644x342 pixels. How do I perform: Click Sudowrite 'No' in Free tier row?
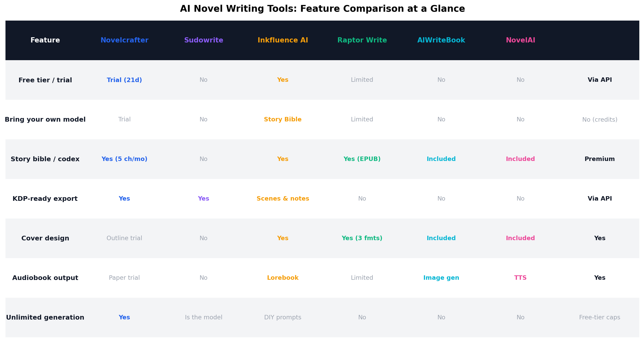(x=203, y=80)
